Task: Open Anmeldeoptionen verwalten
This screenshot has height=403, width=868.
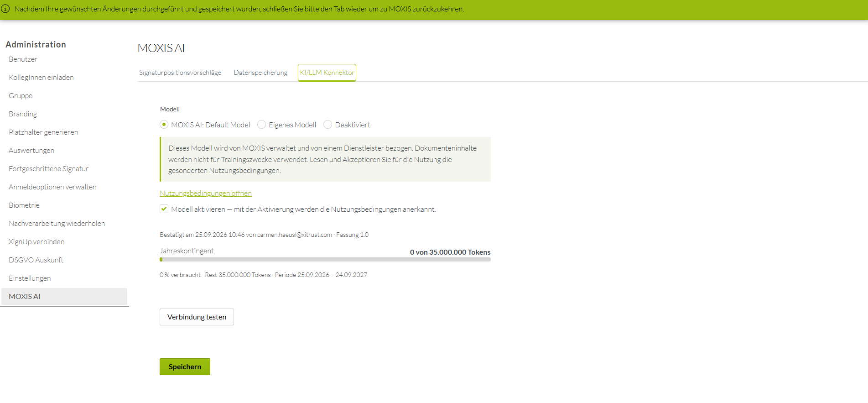Action: (x=52, y=187)
